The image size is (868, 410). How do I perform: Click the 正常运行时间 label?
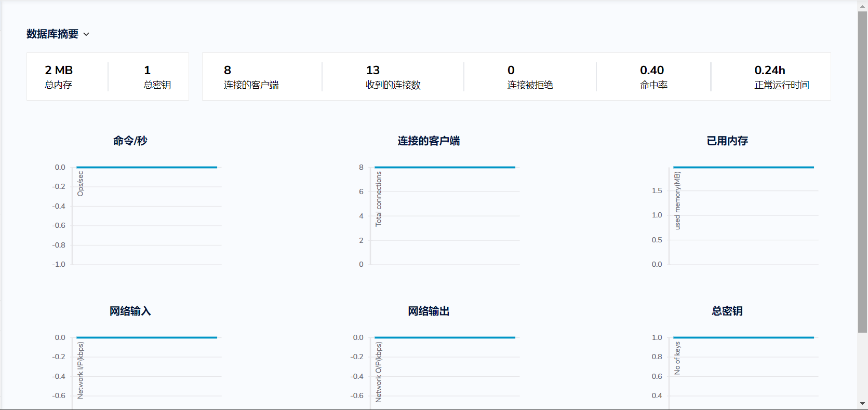click(782, 85)
